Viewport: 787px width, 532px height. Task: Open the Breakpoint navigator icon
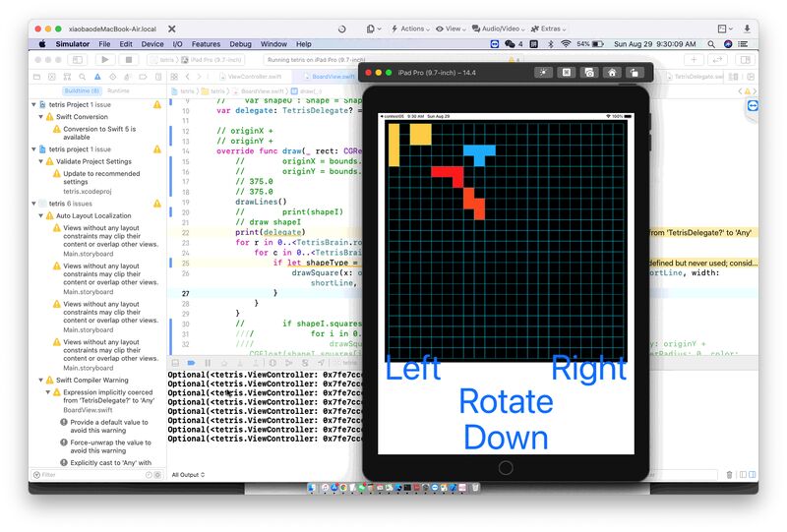click(143, 77)
